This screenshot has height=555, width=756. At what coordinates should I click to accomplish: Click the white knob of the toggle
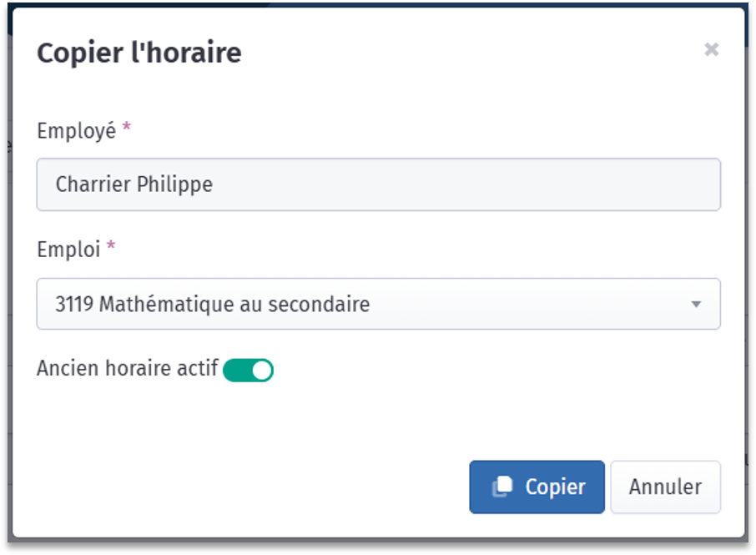(x=262, y=371)
